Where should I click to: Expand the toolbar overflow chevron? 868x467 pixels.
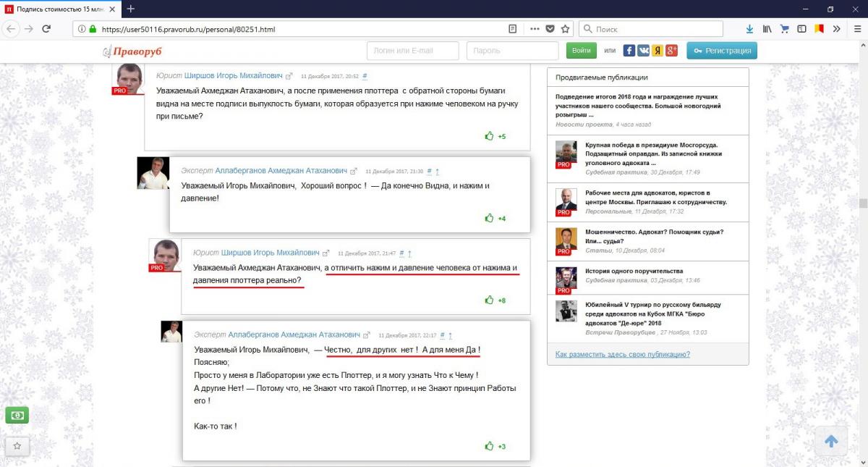837,29
